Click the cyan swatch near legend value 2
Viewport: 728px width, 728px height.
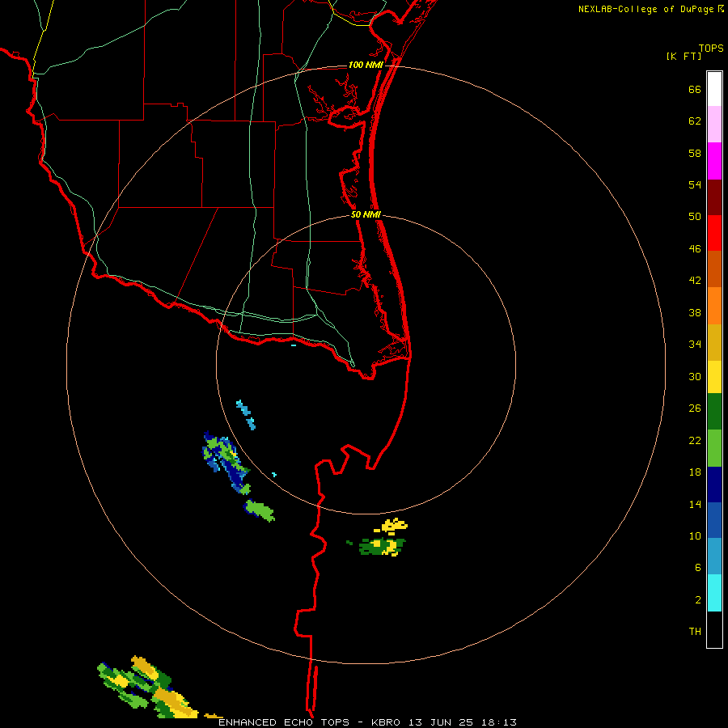tap(714, 593)
